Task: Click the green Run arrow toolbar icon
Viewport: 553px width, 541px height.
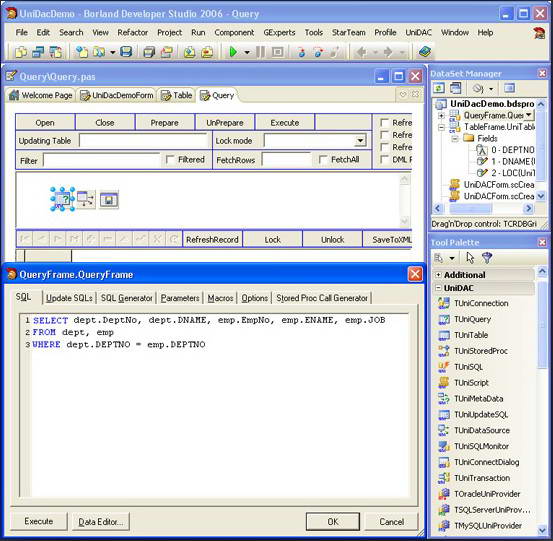Action: click(233, 52)
